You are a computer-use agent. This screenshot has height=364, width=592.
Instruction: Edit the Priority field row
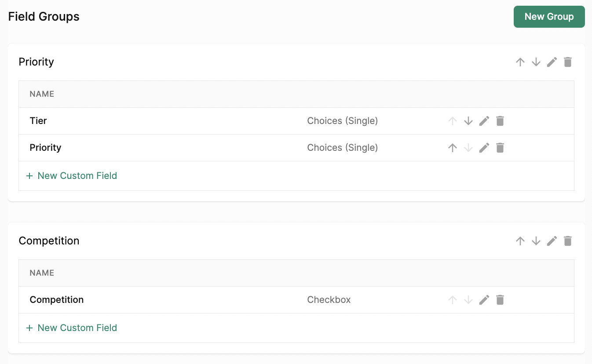(484, 148)
